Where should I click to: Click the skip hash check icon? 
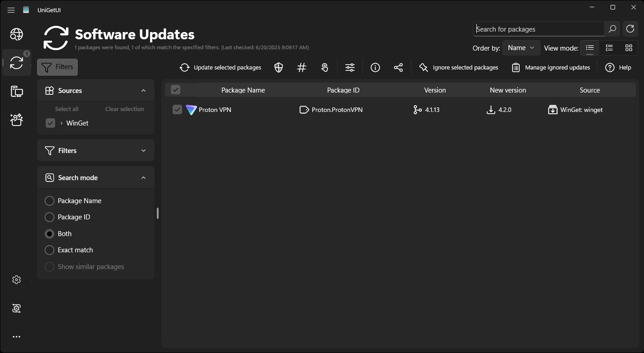(302, 67)
